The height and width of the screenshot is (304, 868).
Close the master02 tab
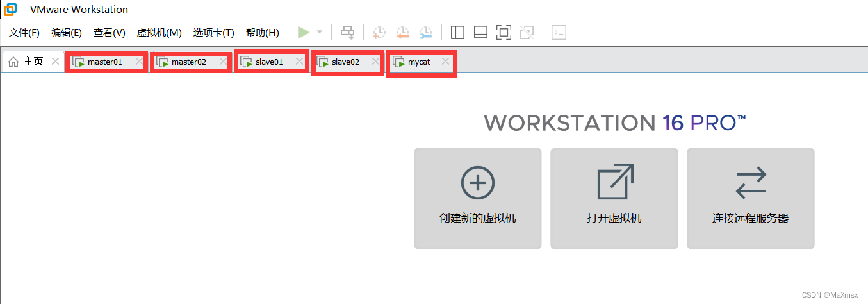coord(223,62)
